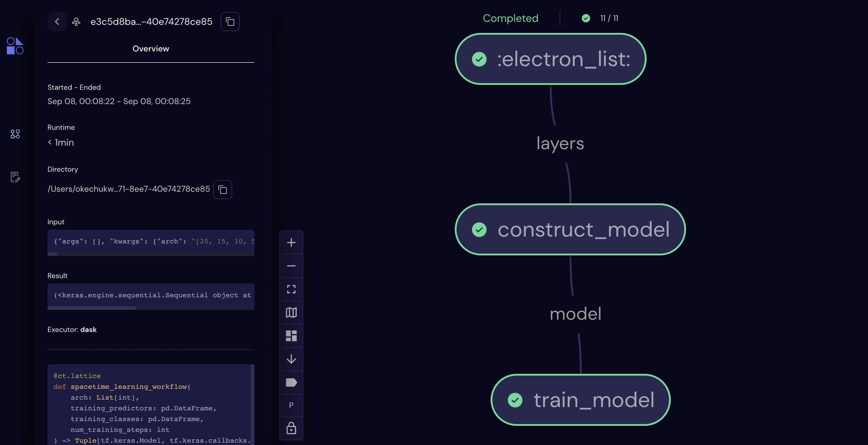
Task: Click spacetime_learning_workflow function name in code
Action: click(129, 386)
